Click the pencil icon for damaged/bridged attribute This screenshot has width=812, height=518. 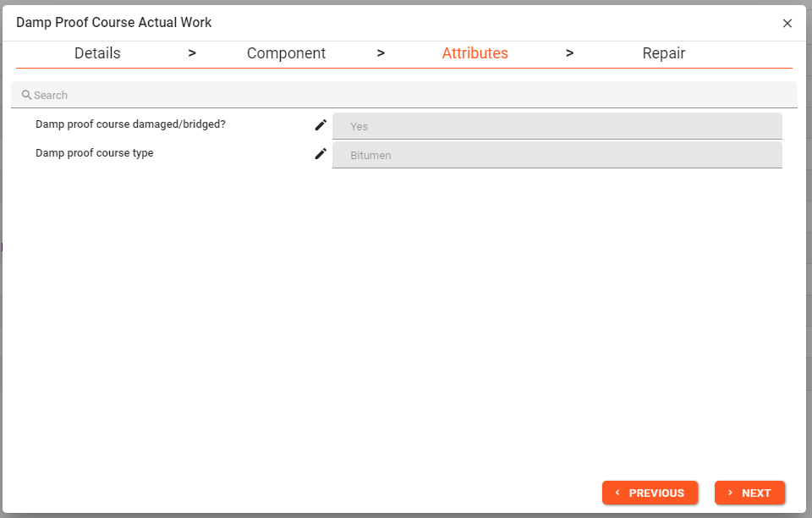pos(321,125)
